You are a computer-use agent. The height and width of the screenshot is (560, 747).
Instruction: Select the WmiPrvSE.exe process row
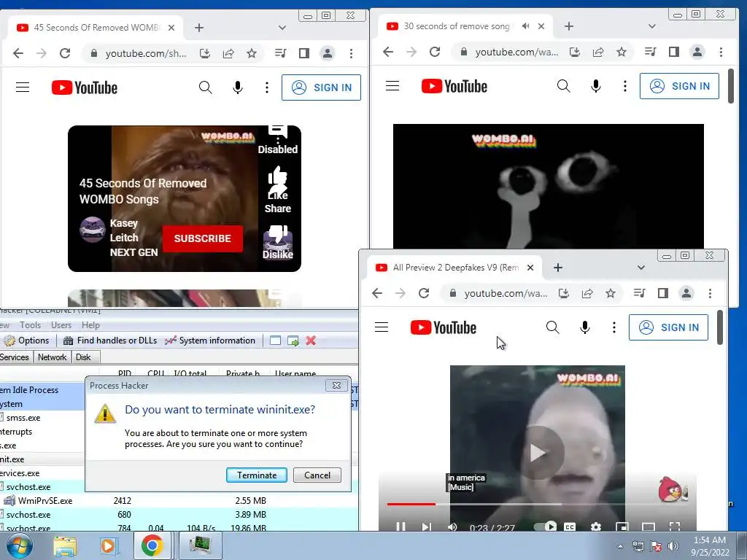point(179,500)
